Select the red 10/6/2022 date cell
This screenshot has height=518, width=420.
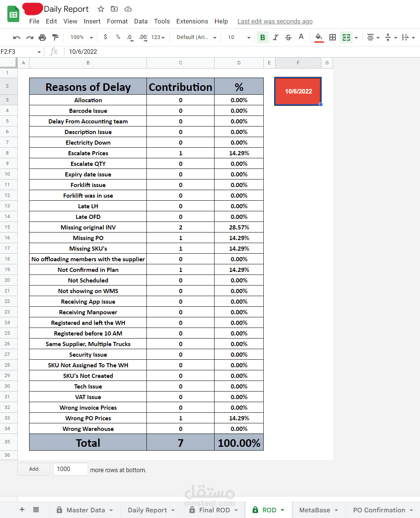coord(298,91)
